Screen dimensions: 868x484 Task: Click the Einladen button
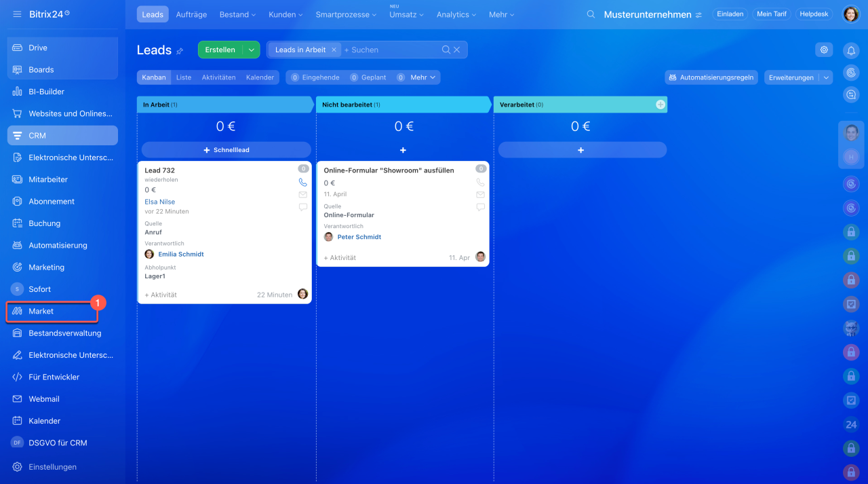[x=730, y=14]
